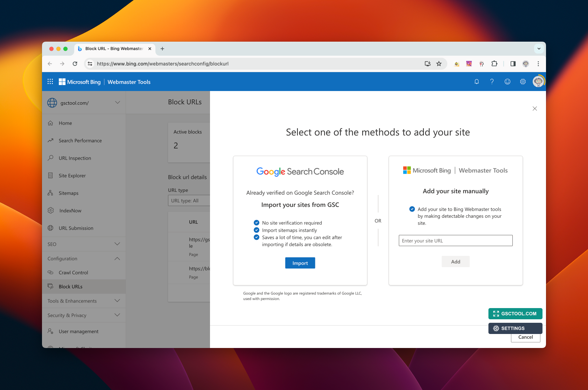Open Search Performance in sidebar

(80, 140)
